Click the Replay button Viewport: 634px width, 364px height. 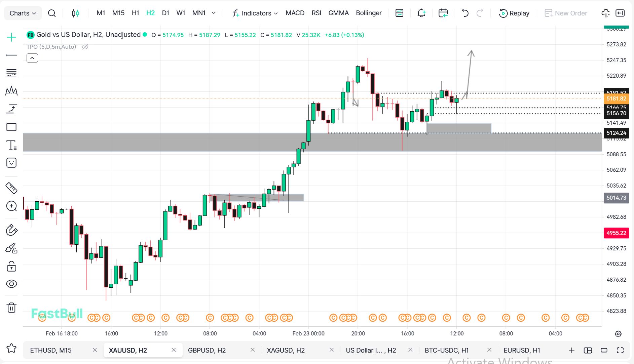pyautogui.click(x=514, y=13)
